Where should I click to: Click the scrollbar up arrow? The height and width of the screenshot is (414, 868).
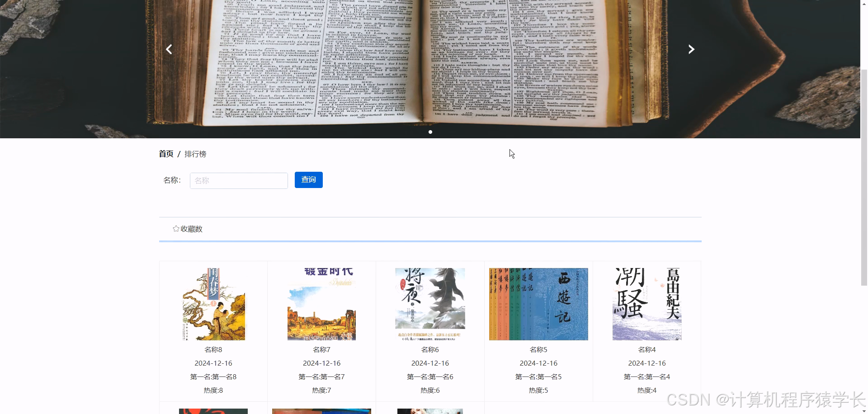click(x=864, y=4)
